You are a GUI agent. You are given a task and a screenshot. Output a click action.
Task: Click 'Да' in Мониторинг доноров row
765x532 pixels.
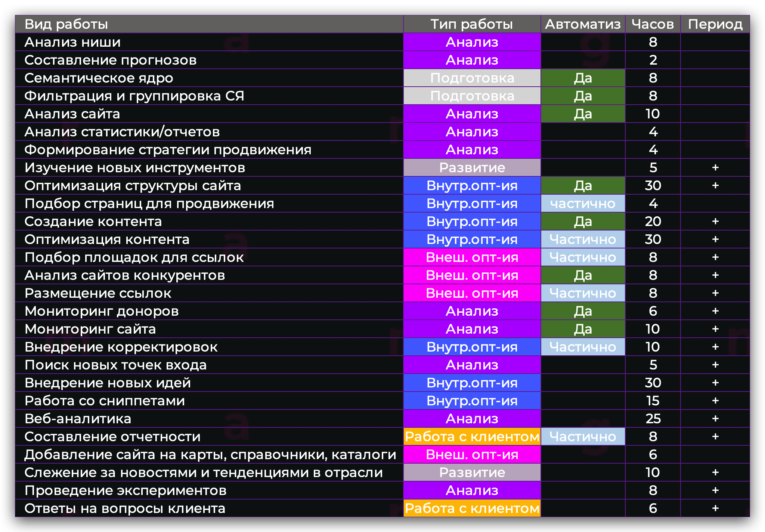click(583, 311)
